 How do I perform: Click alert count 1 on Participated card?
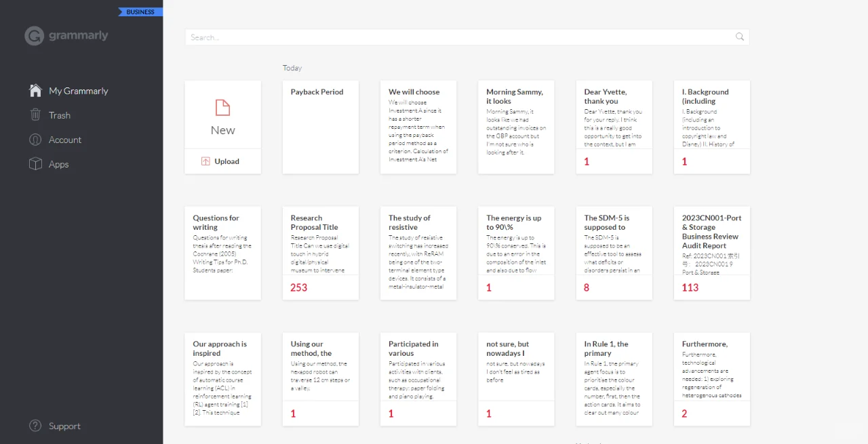[391, 413]
